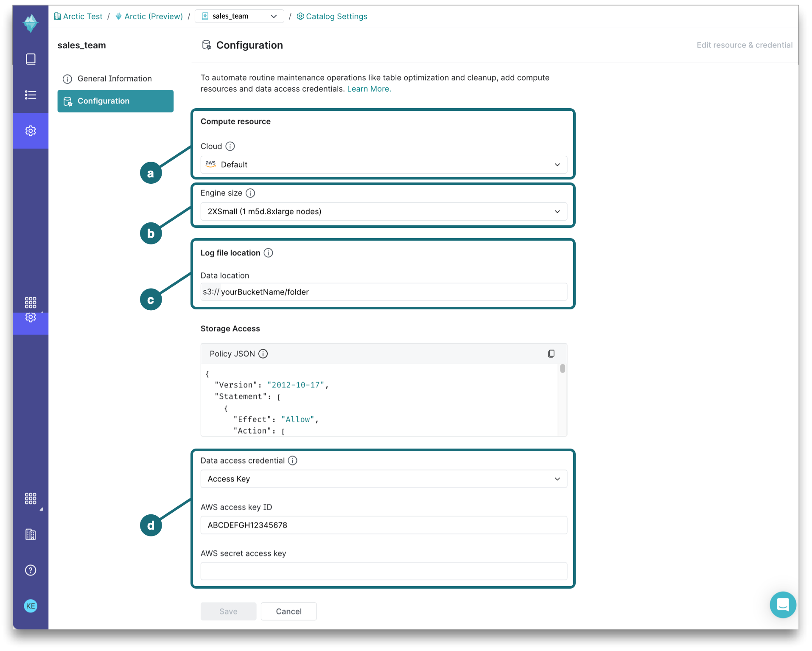Screen dimensions: 812x651
Task: Click the Cancel button
Action: (x=288, y=611)
